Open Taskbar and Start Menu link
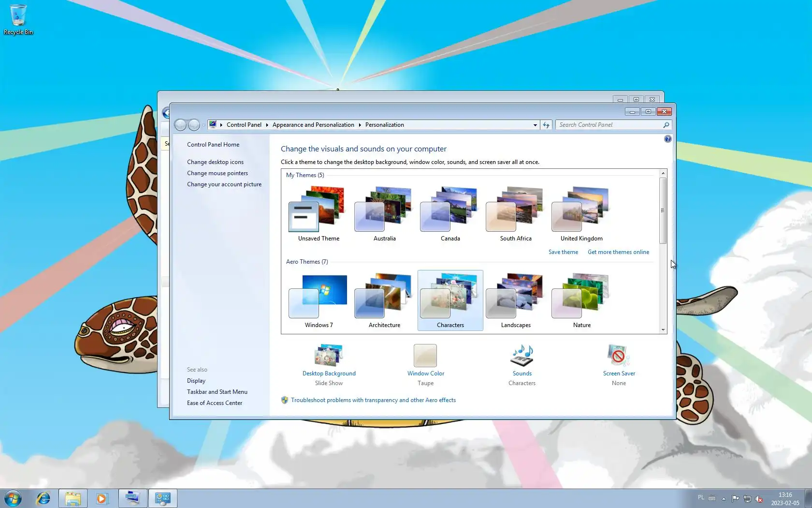 pyautogui.click(x=217, y=392)
